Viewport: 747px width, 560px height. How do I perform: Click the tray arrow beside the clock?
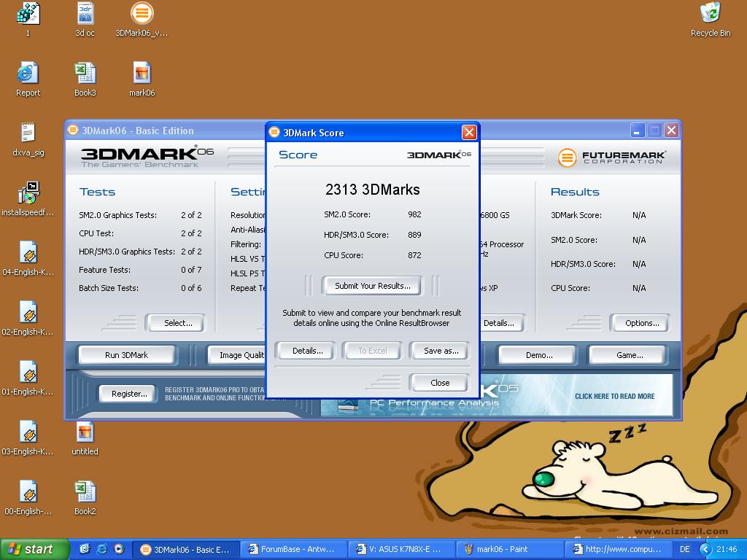pyautogui.click(x=705, y=549)
